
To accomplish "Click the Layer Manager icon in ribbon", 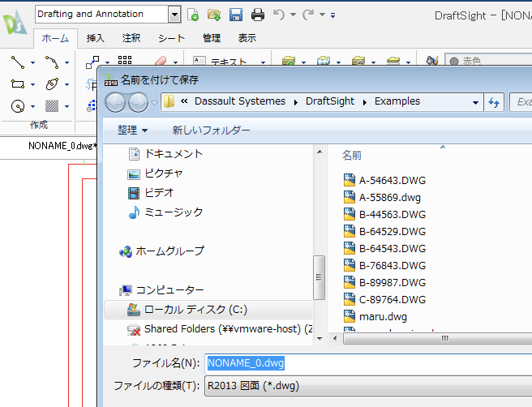I will click(x=289, y=61).
